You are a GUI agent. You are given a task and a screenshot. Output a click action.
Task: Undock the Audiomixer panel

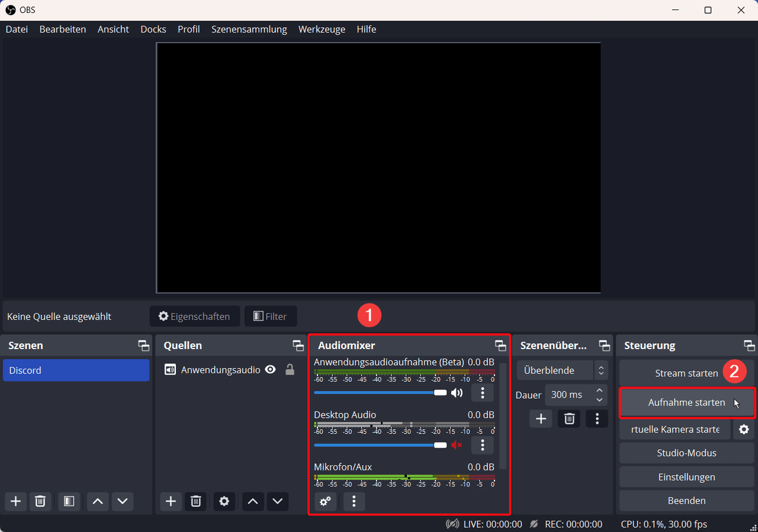pos(500,346)
